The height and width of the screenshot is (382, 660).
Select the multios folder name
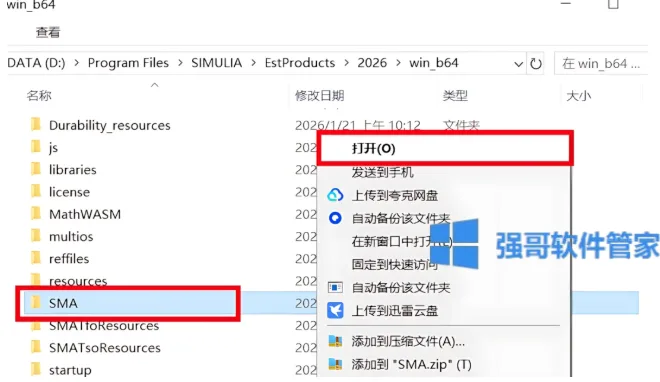point(71,236)
